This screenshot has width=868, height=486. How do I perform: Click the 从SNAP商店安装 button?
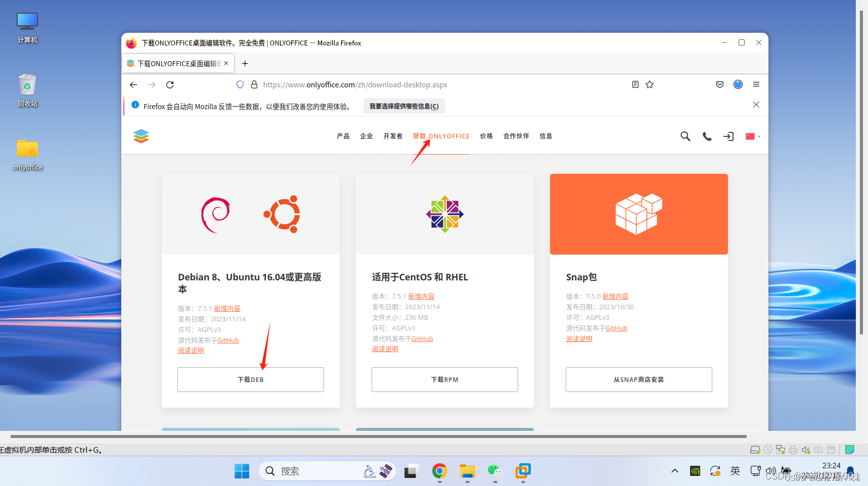click(x=639, y=379)
